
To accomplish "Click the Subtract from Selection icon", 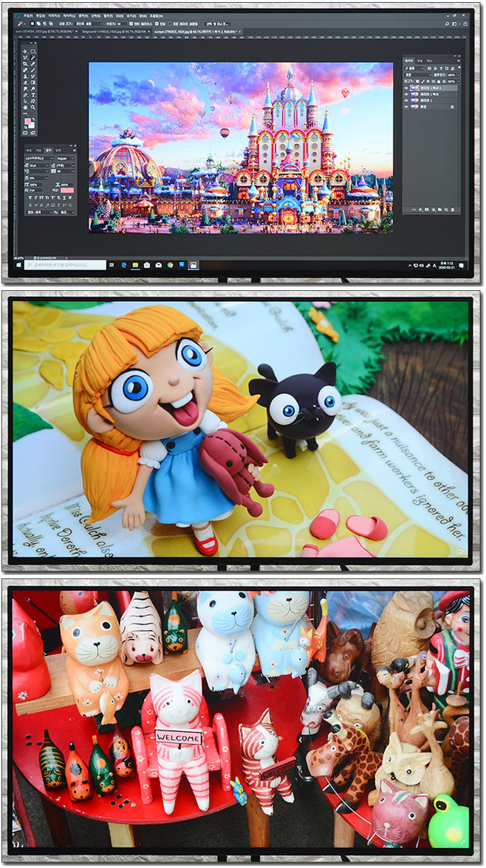I will (44, 23).
